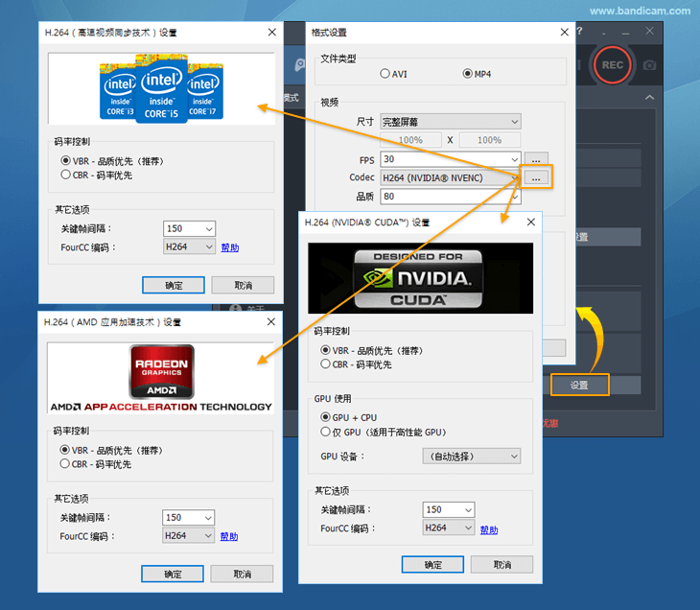The width and height of the screenshot is (700, 610).
Task: Open FourCC dropdown in Intel dialog
Action: click(x=189, y=246)
